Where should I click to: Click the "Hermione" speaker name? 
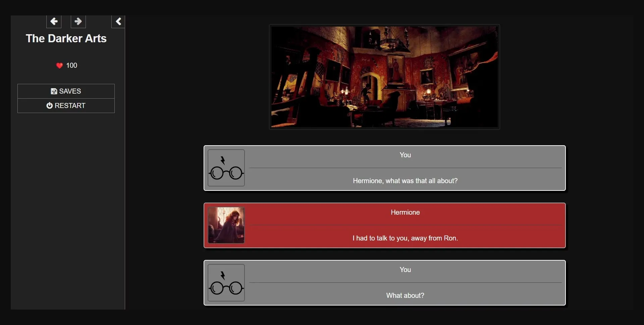pos(405,212)
